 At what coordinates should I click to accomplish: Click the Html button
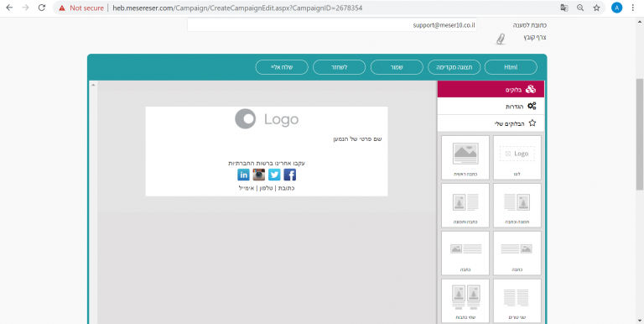(x=511, y=67)
